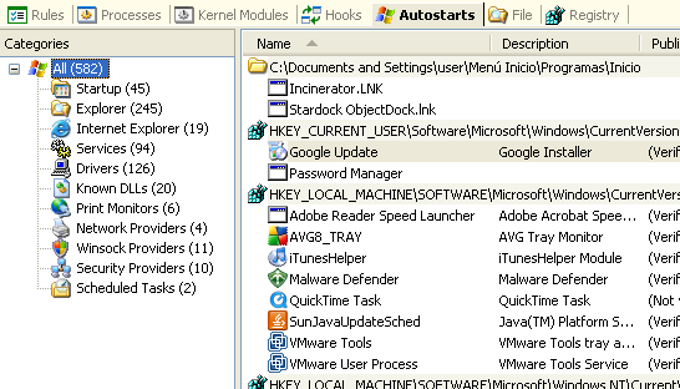Select Print Monitors (6) label

128,209
